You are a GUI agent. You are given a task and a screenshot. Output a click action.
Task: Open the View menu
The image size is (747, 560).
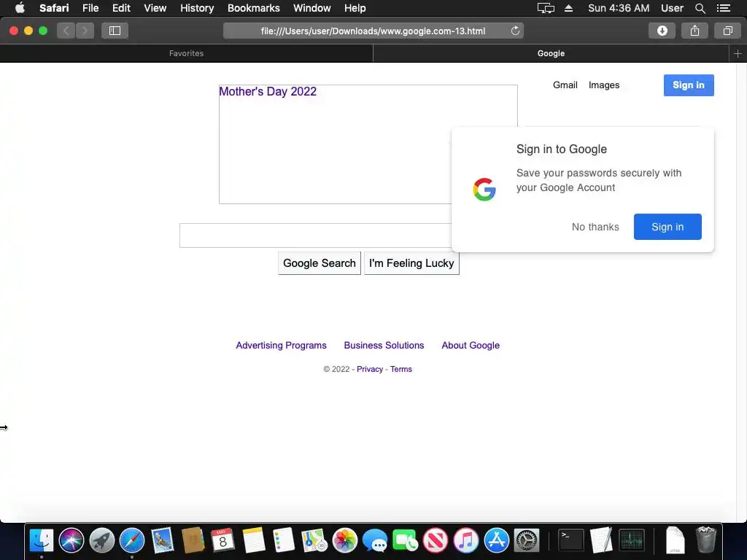tap(155, 8)
